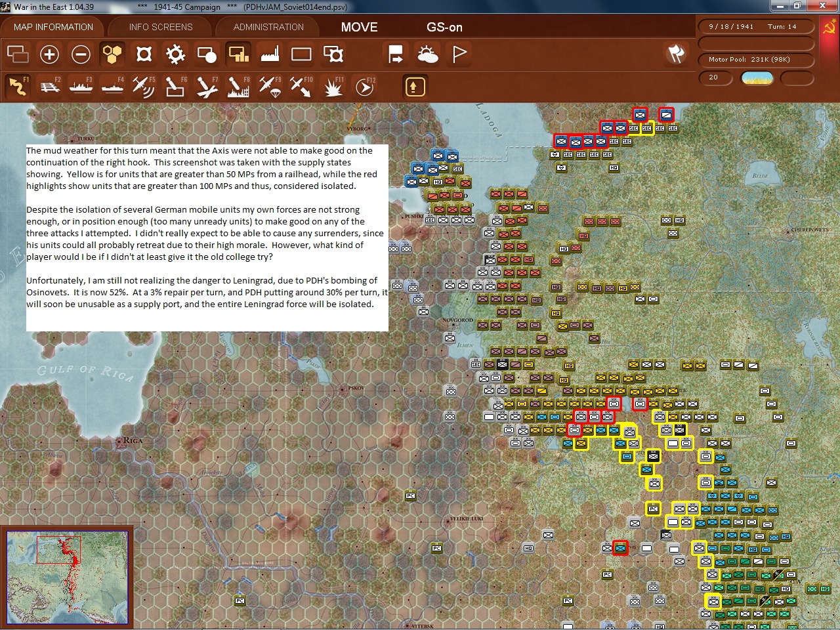Select the F4 ship mode
This screenshot has width=840, height=630.
coord(112,87)
